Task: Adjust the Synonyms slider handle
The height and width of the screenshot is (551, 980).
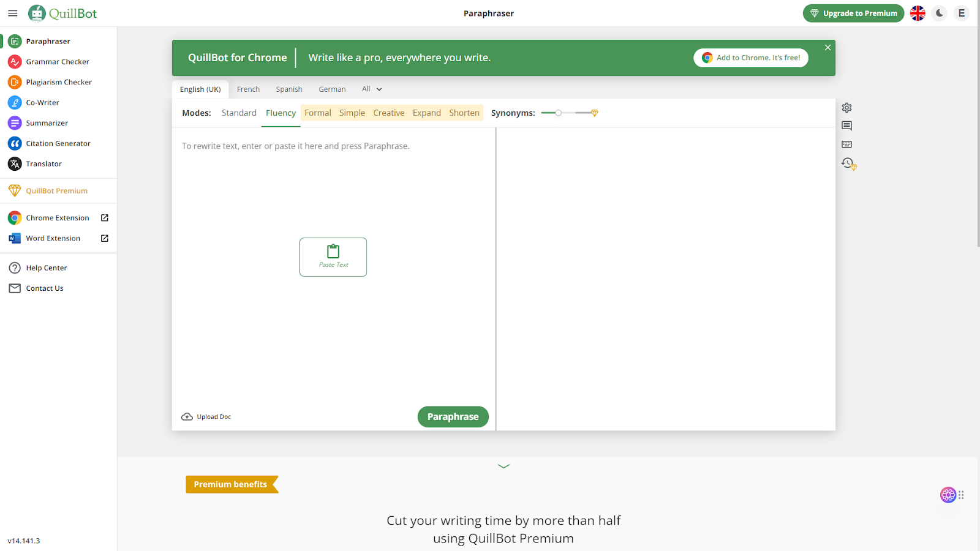Action: tap(558, 113)
